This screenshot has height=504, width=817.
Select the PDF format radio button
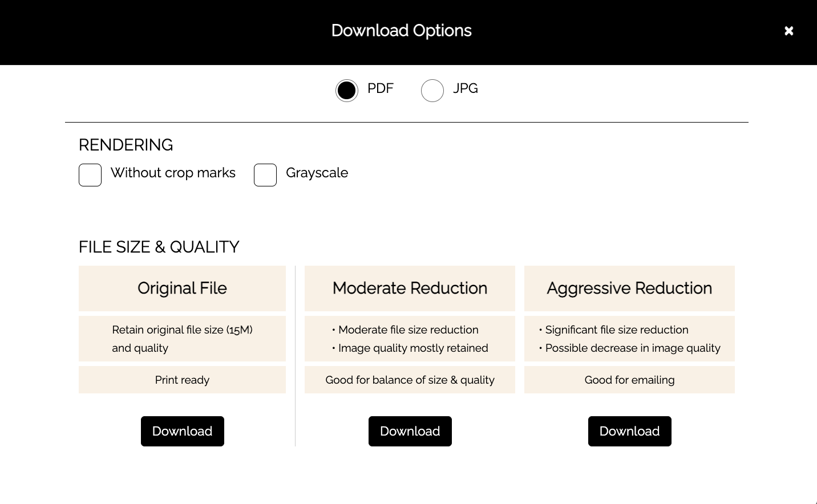[347, 90]
